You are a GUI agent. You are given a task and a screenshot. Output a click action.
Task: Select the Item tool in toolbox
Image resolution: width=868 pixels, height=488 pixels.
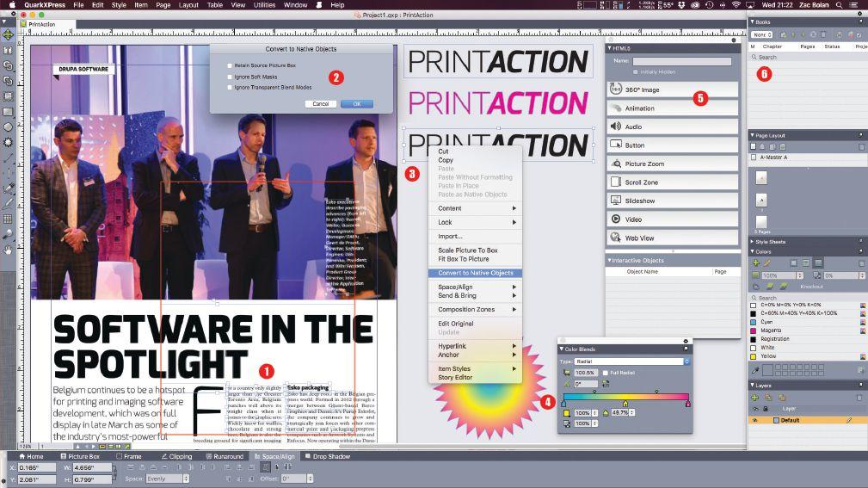[8, 35]
